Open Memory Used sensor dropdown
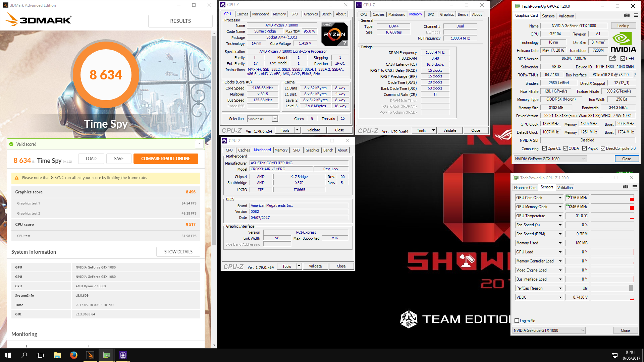 pyautogui.click(x=560, y=243)
